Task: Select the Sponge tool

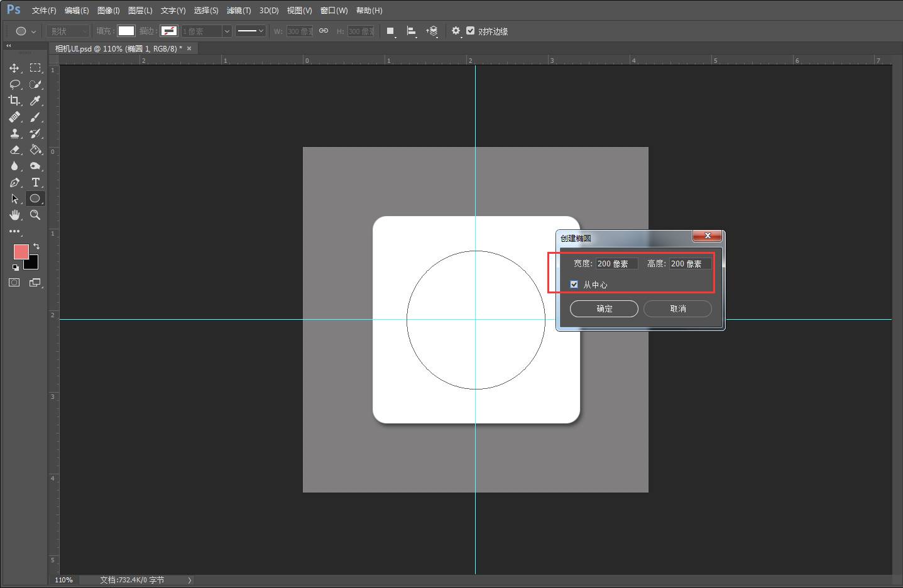Action: point(35,166)
